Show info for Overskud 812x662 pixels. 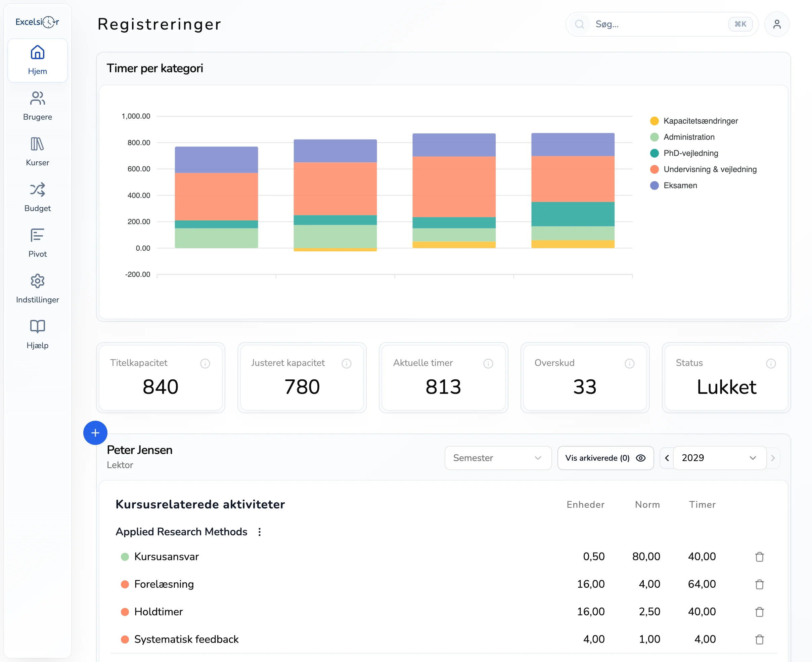click(x=629, y=363)
